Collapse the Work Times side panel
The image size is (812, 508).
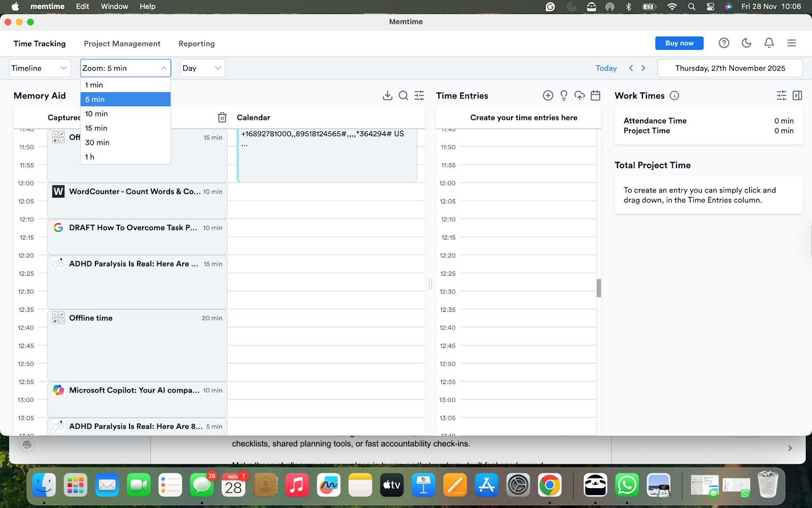797,95
